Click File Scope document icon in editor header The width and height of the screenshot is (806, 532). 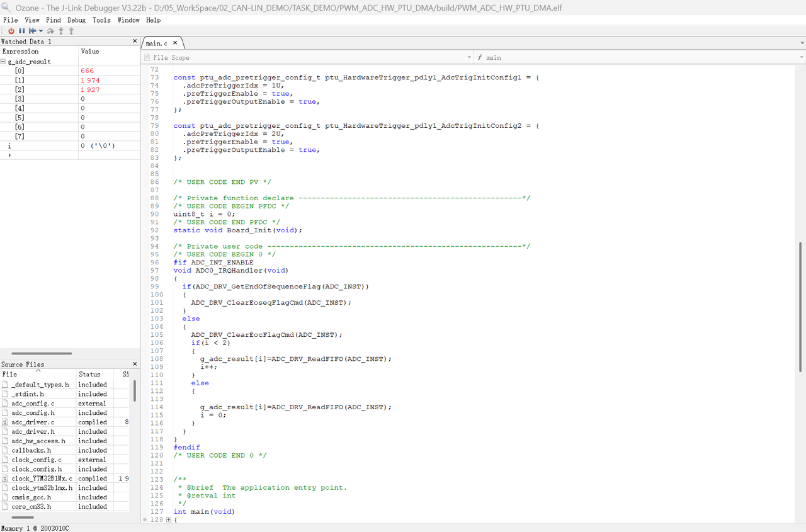pyautogui.click(x=147, y=57)
